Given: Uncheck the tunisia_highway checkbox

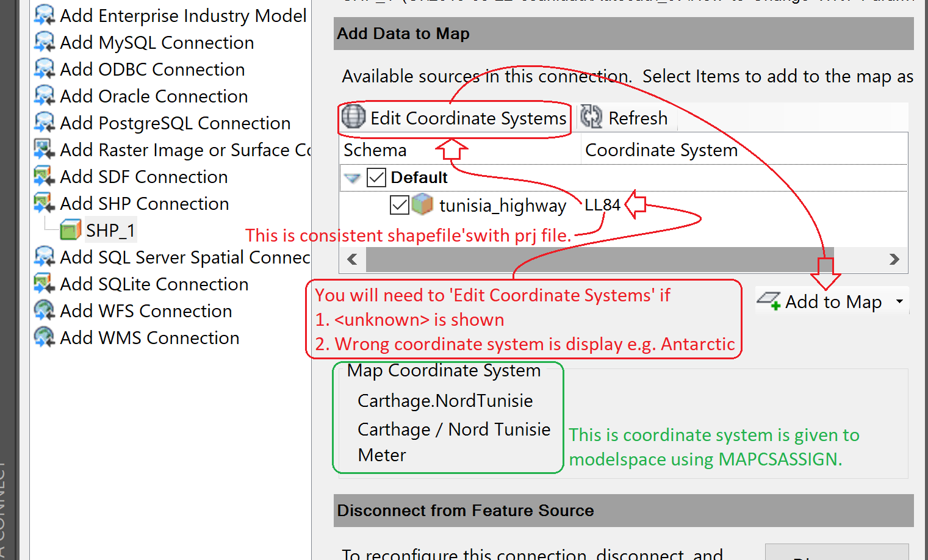Looking at the screenshot, I should click(399, 204).
